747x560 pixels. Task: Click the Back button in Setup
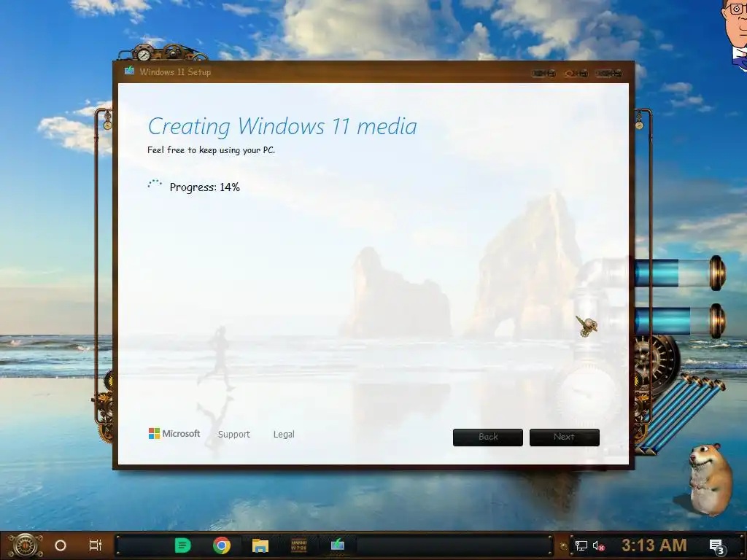(488, 437)
